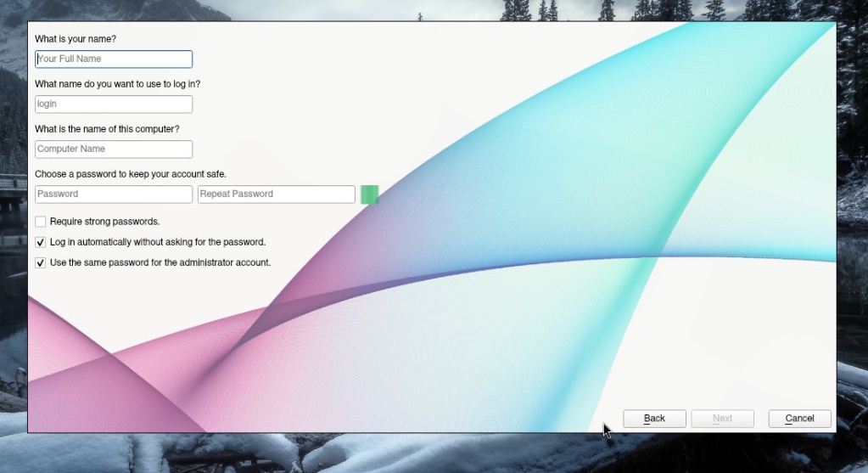The height and width of the screenshot is (473, 868).
Task: Click the "Require strong passwords." label text
Action: tap(104, 222)
